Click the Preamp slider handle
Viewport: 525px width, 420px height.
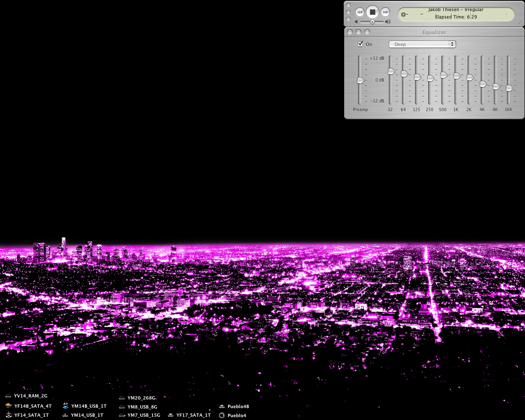pyautogui.click(x=361, y=80)
